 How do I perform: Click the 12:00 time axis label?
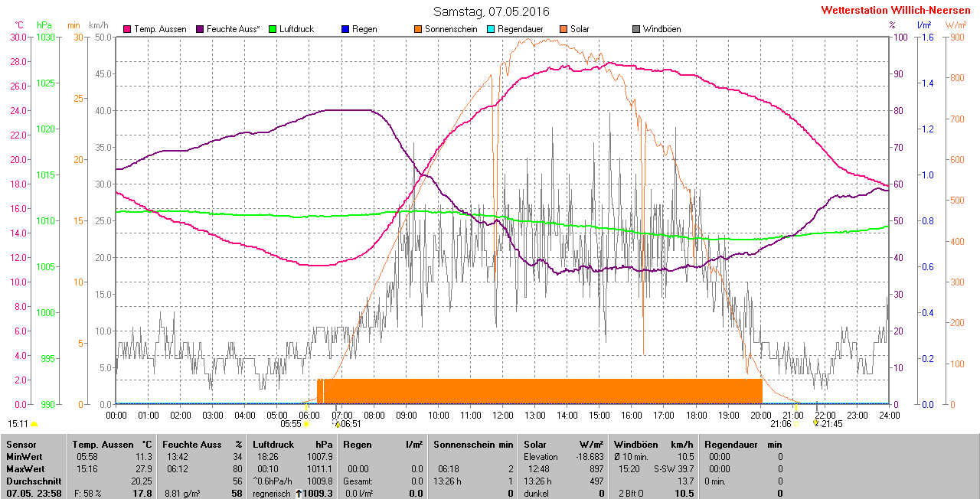click(x=503, y=415)
